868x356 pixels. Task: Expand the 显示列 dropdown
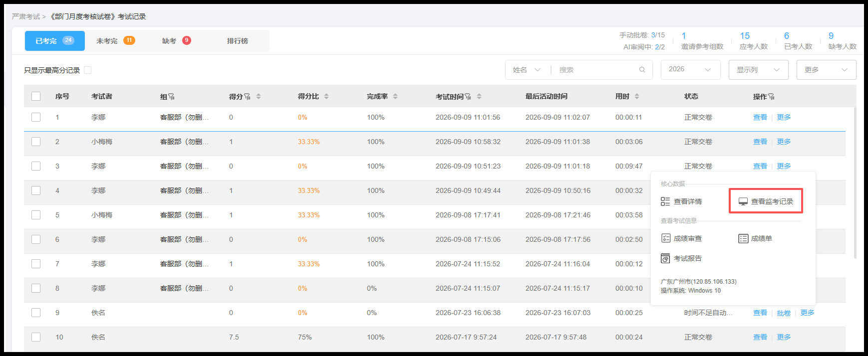pyautogui.click(x=759, y=70)
